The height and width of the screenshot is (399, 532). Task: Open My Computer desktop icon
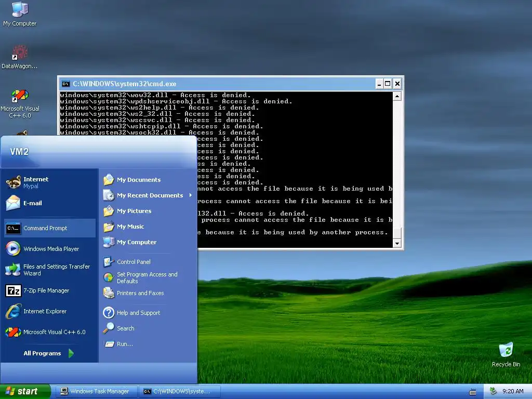pos(20,14)
